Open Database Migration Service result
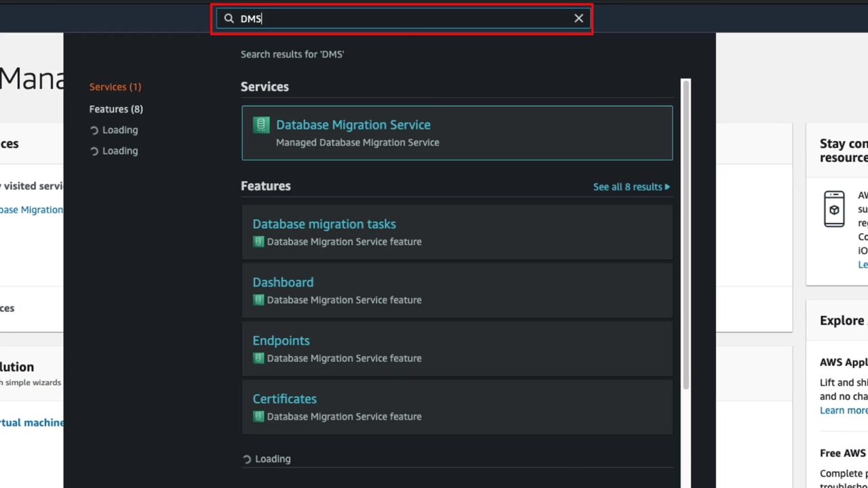This screenshot has height=488, width=868. click(353, 125)
